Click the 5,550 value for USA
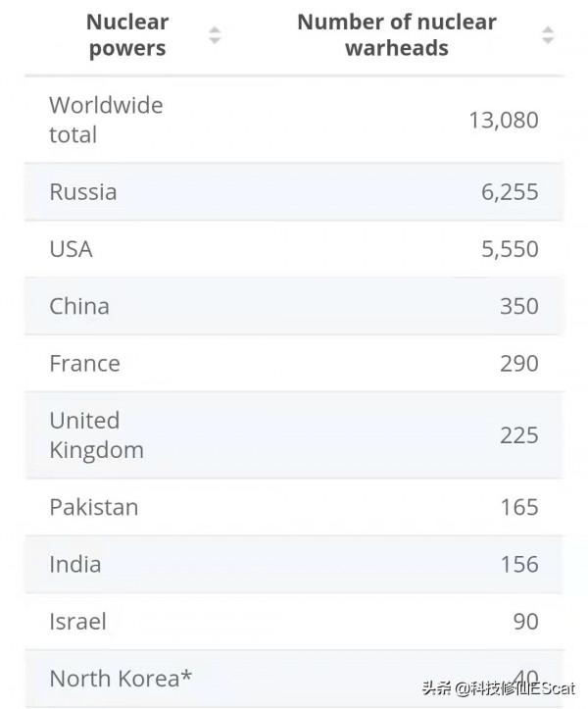 (510, 249)
